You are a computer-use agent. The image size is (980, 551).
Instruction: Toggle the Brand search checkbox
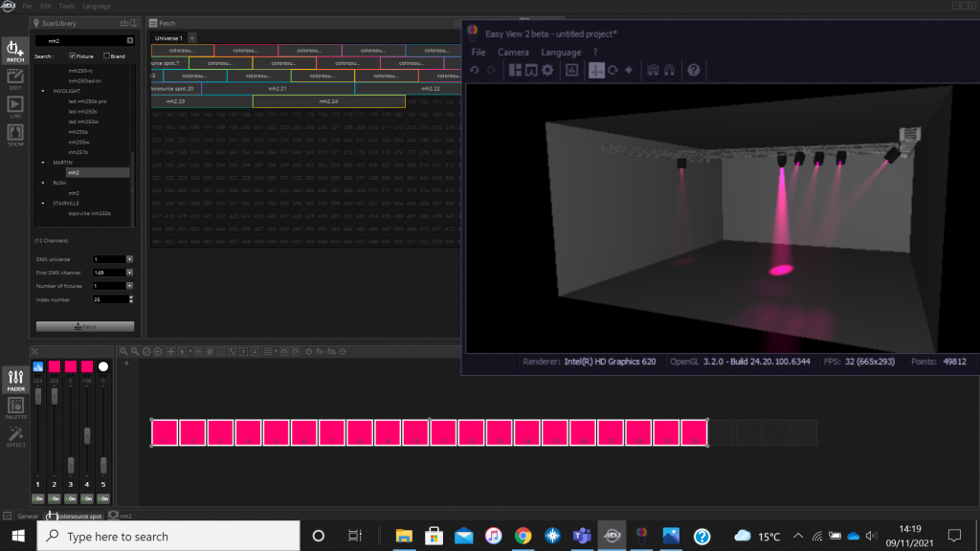(x=106, y=55)
